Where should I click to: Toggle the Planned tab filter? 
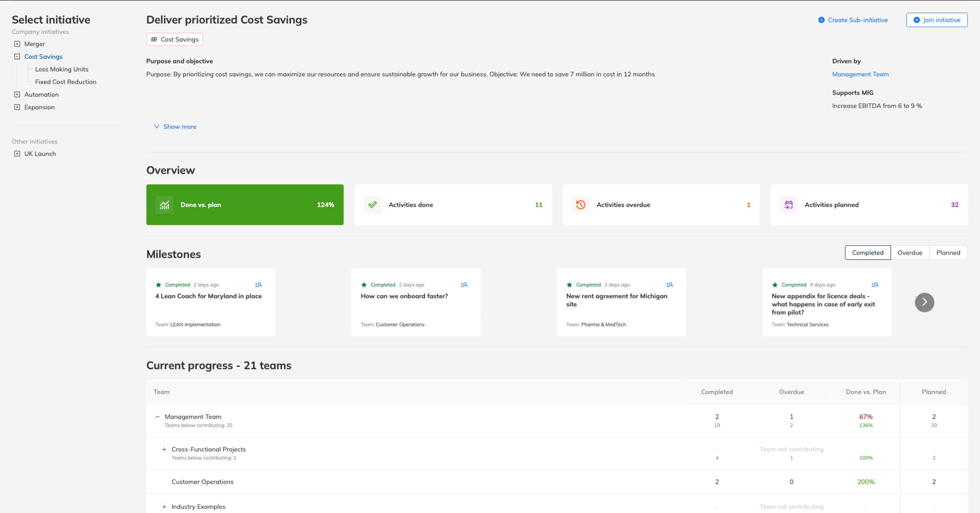coord(948,252)
